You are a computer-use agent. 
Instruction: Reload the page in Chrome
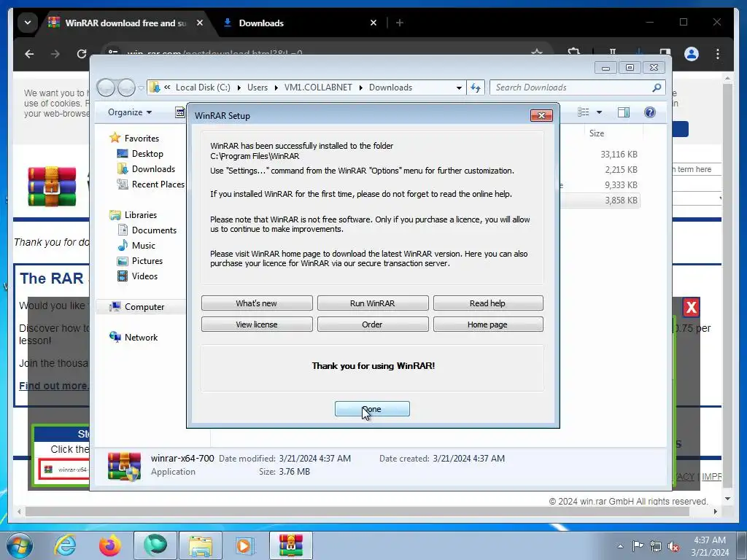tap(82, 54)
